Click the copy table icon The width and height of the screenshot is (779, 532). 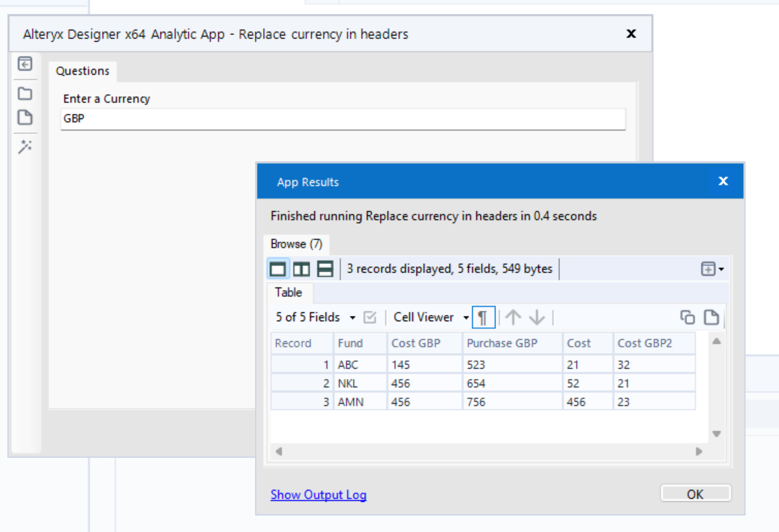pyautogui.click(x=687, y=317)
